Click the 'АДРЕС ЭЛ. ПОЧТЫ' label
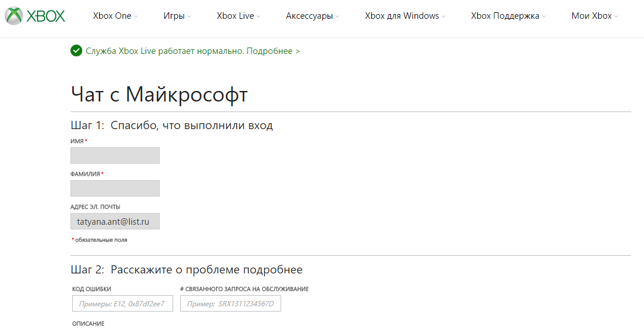Screen dimensions: 644x328 click(95, 207)
